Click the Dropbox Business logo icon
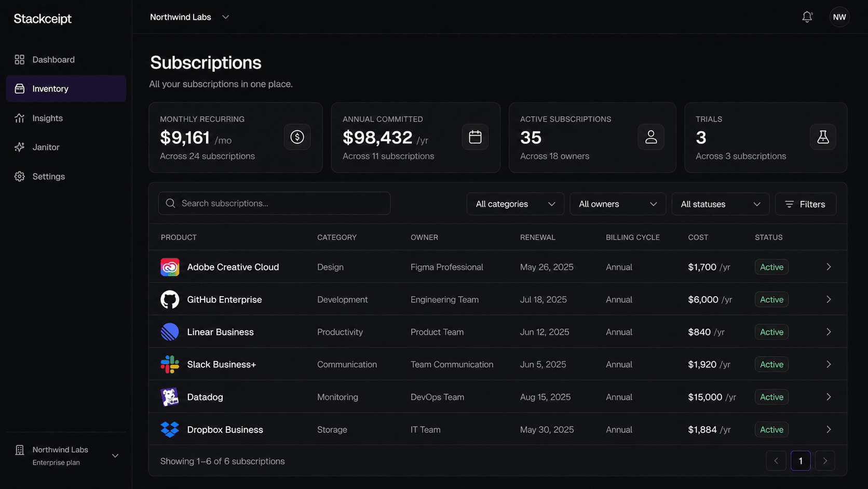The width and height of the screenshot is (868, 489). 170,430
